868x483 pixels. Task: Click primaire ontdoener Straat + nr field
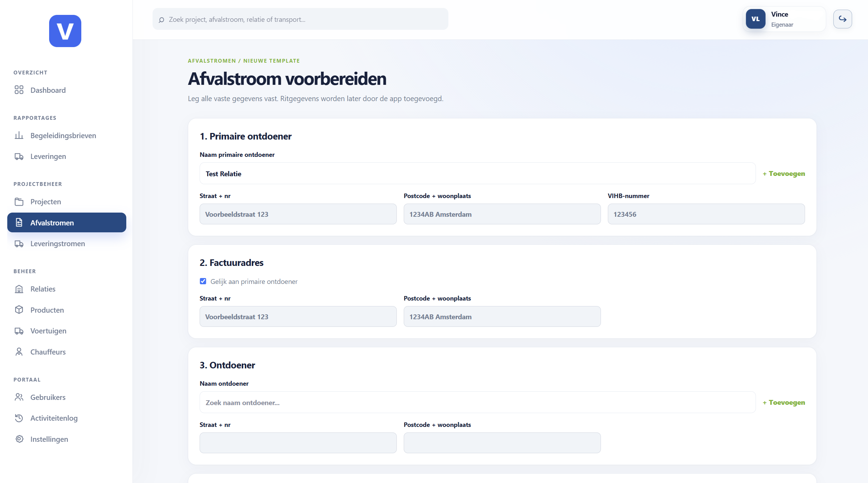pyautogui.click(x=298, y=214)
